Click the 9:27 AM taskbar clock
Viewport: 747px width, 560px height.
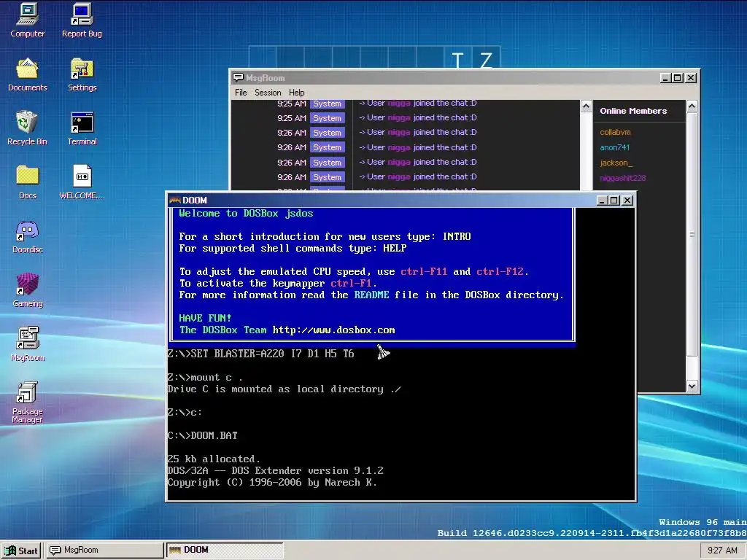point(722,551)
